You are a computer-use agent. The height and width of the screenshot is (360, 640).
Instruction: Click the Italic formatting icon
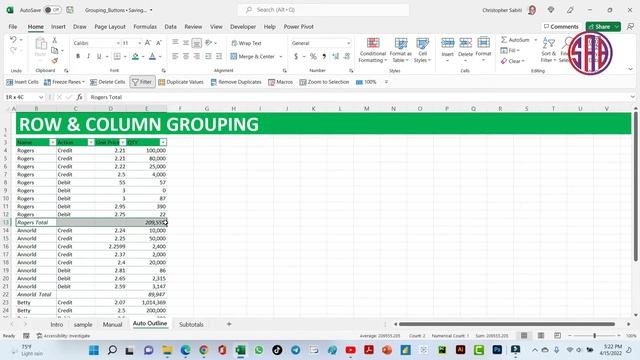(88, 56)
